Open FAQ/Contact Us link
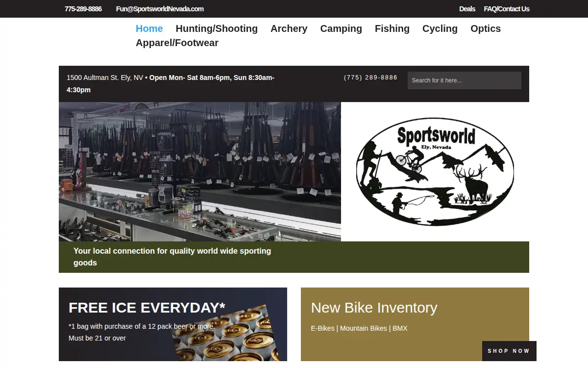The height and width of the screenshot is (368, 588). coord(507,9)
